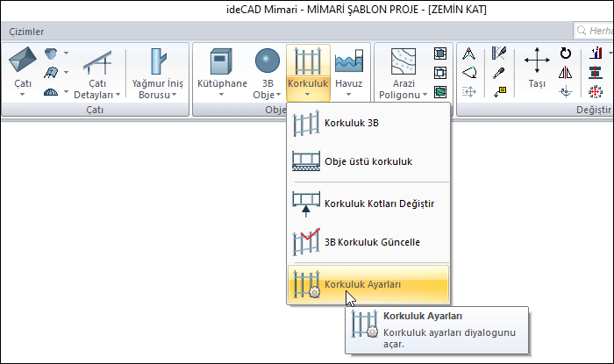Image resolution: width=614 pixels, height=364 pixels.
Task: Expand the Çatı button dropdown arrow
Action: 22,95
